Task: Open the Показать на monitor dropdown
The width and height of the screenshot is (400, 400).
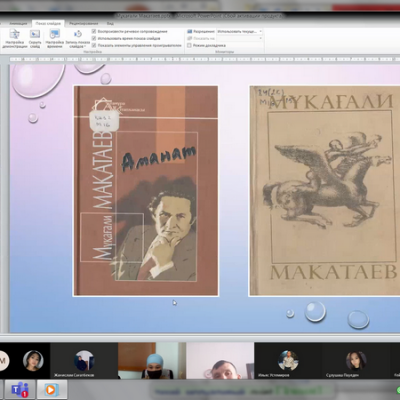Action: point(240,38)
